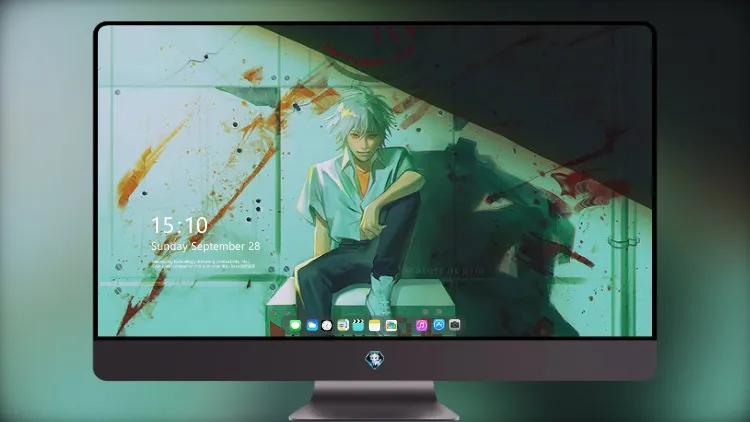This screenshot has height=422, width=750.
Task: Click the Sunday September 28 date text
Action: [x=206, y=246]
